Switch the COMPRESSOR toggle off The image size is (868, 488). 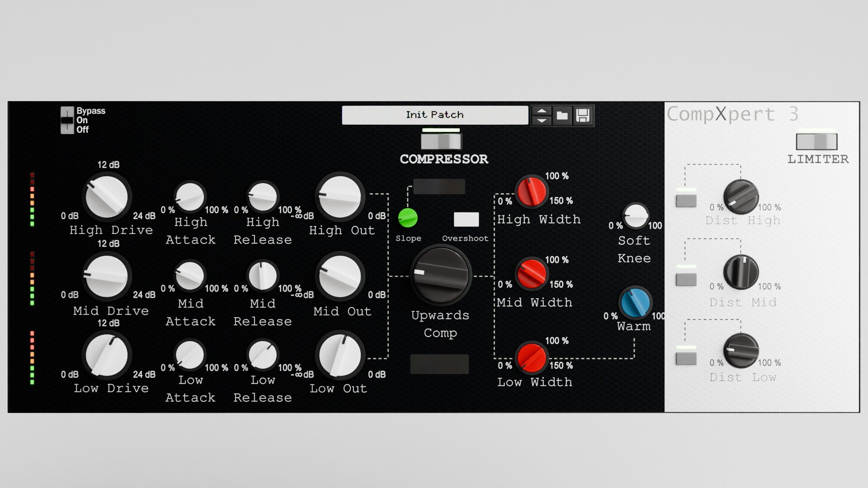[x=441, y=141]
